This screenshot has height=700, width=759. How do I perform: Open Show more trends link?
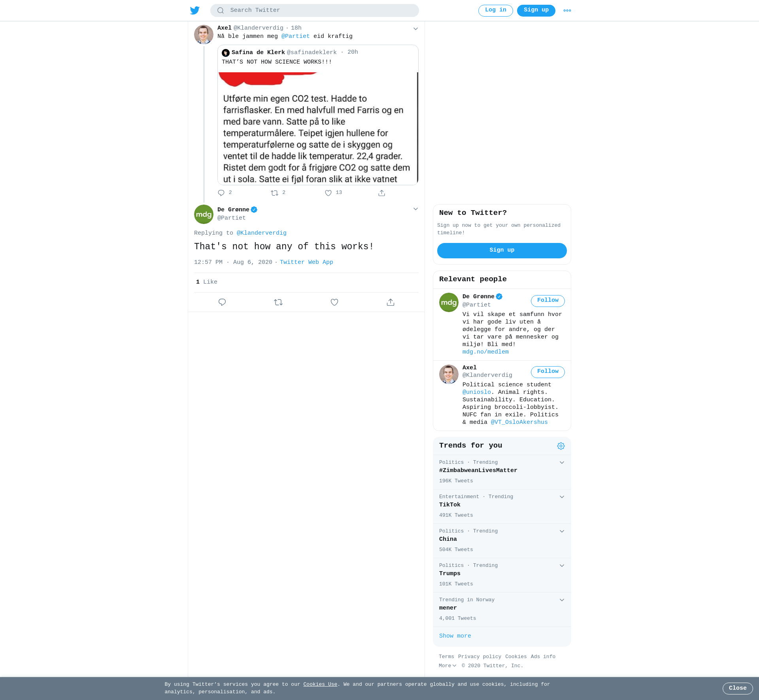[x=455, y=636]
